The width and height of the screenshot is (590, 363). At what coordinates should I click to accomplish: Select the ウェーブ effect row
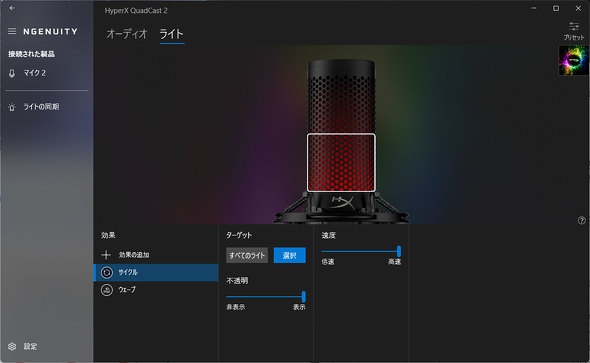click(156, 290)
